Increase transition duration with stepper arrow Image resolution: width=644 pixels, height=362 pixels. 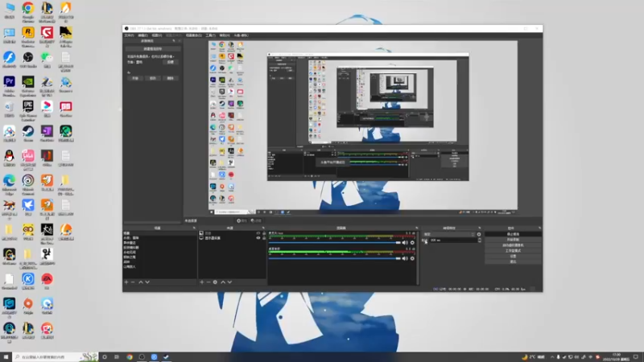point(479,239)
